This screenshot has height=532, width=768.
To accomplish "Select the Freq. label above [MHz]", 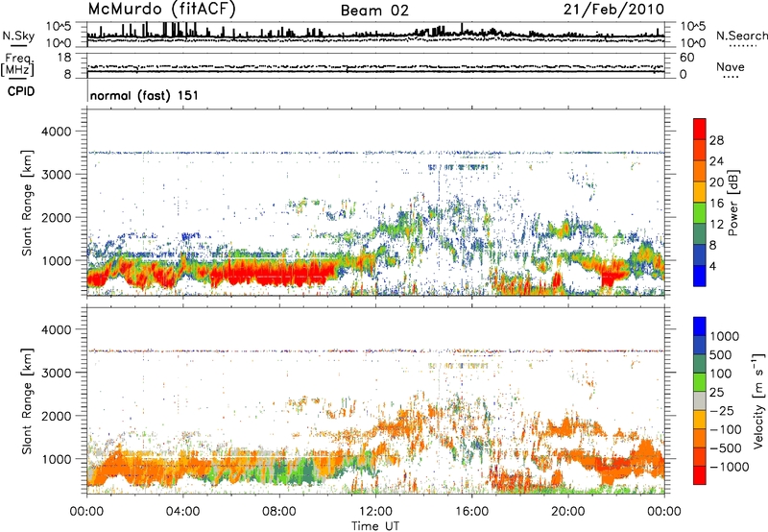I will [17, 59].
